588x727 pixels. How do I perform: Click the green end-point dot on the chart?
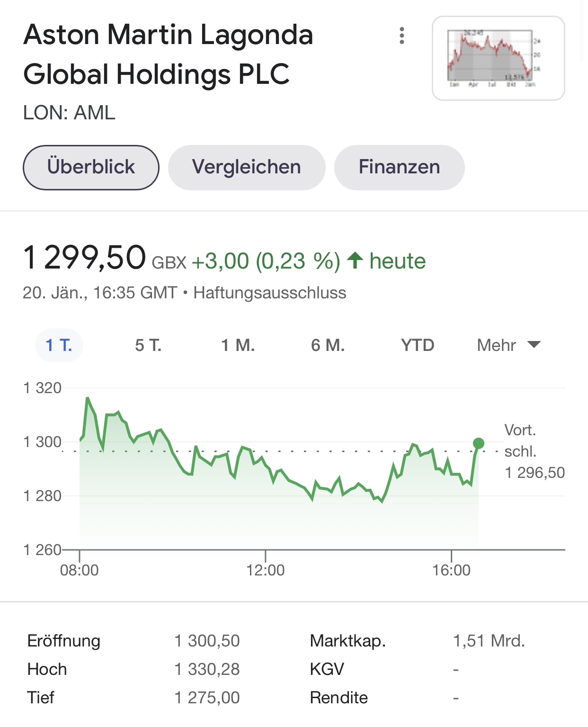[479, 443]
